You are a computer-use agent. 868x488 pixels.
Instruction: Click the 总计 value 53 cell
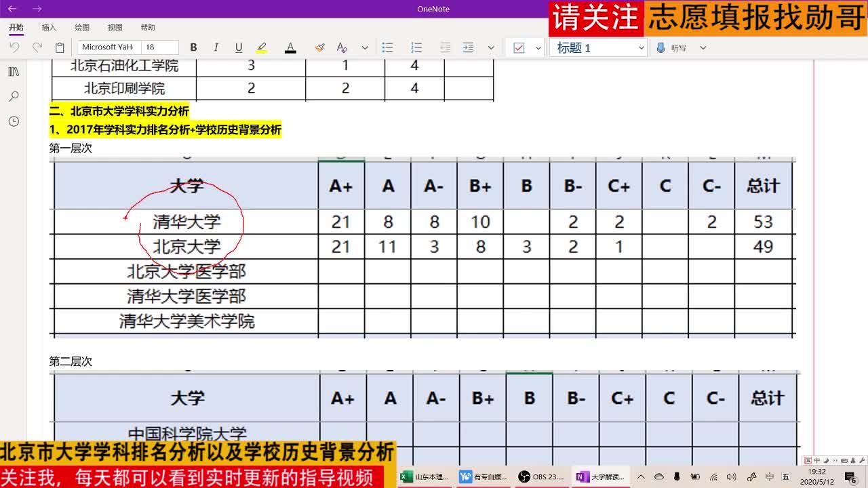coord(763,222)
